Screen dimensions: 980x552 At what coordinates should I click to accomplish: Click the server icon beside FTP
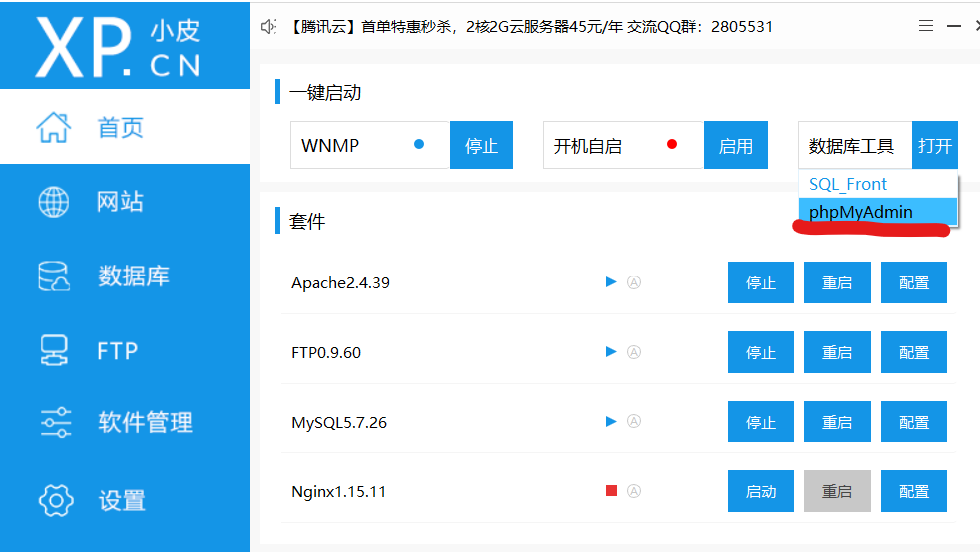[54, 350]
